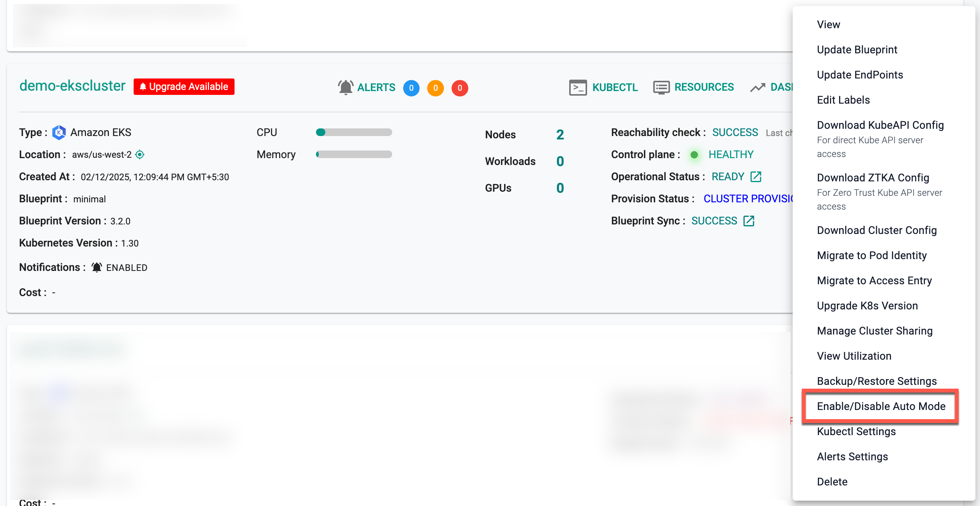The height and width of the screenshot is (506, 980).
Task: Click the orange alert count badge
Action: click(436, 88)
